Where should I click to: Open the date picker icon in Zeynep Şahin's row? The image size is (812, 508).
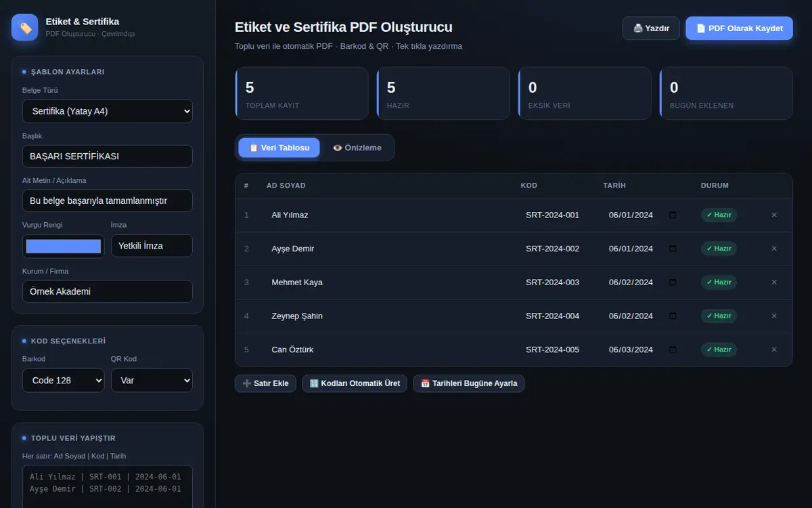point(673,316)
